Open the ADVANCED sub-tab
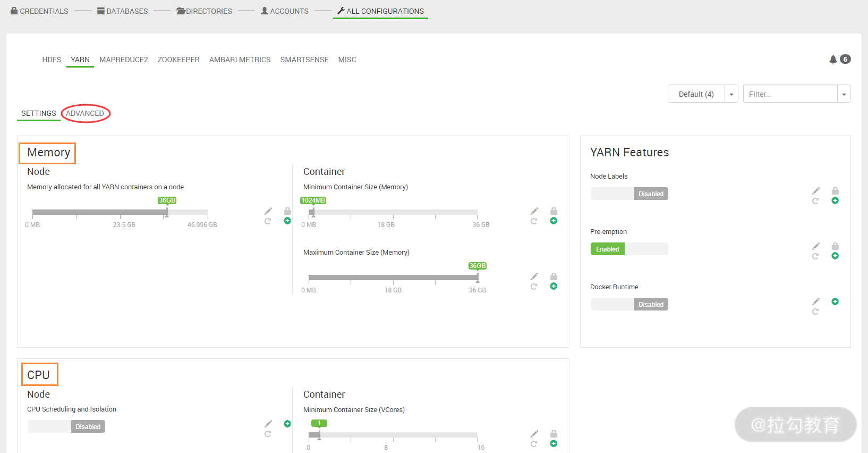This screenshot has height=453, width=868. pos(85,113)
